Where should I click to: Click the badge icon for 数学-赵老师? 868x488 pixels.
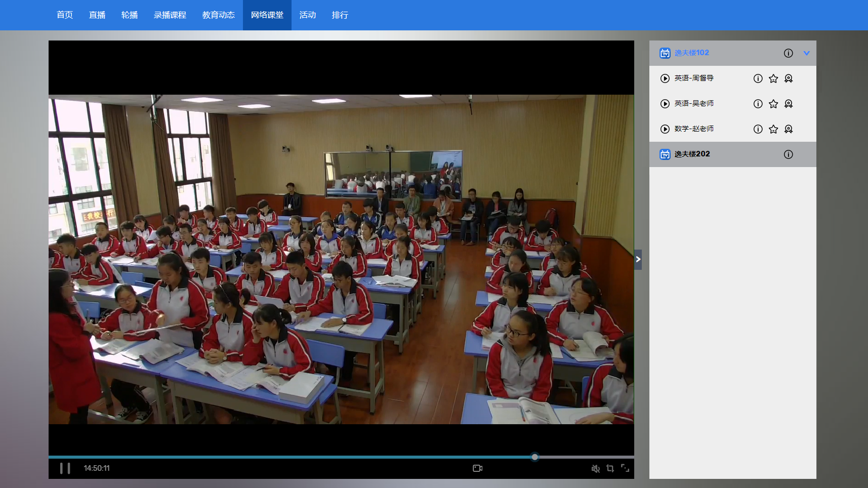(x=789, y=129)
